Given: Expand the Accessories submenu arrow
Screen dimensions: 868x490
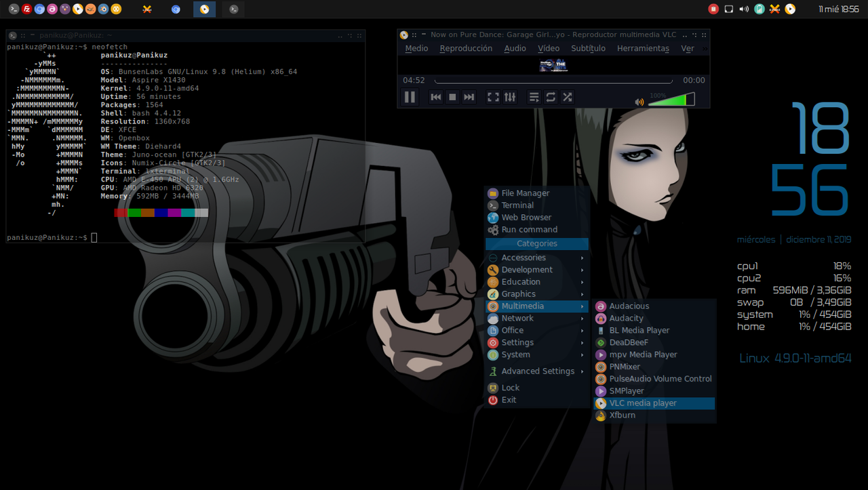Looking at the screenshot, I should [582, 258].
